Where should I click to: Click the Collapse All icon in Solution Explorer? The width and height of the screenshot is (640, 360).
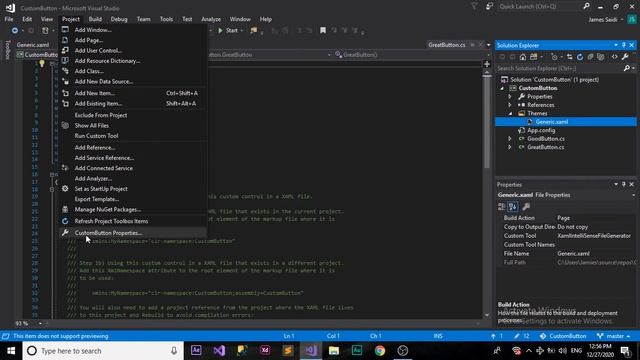point(590,57)
